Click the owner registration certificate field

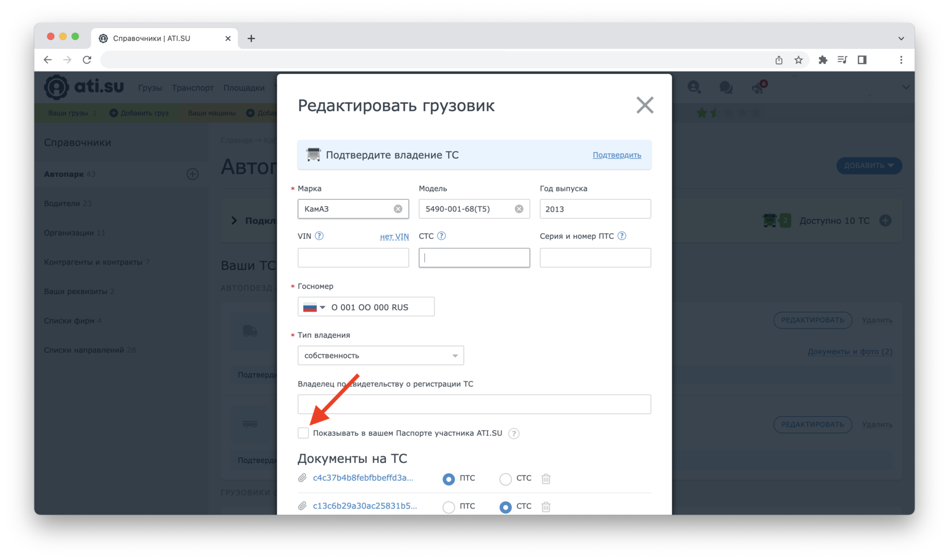[x=474, y=404]
